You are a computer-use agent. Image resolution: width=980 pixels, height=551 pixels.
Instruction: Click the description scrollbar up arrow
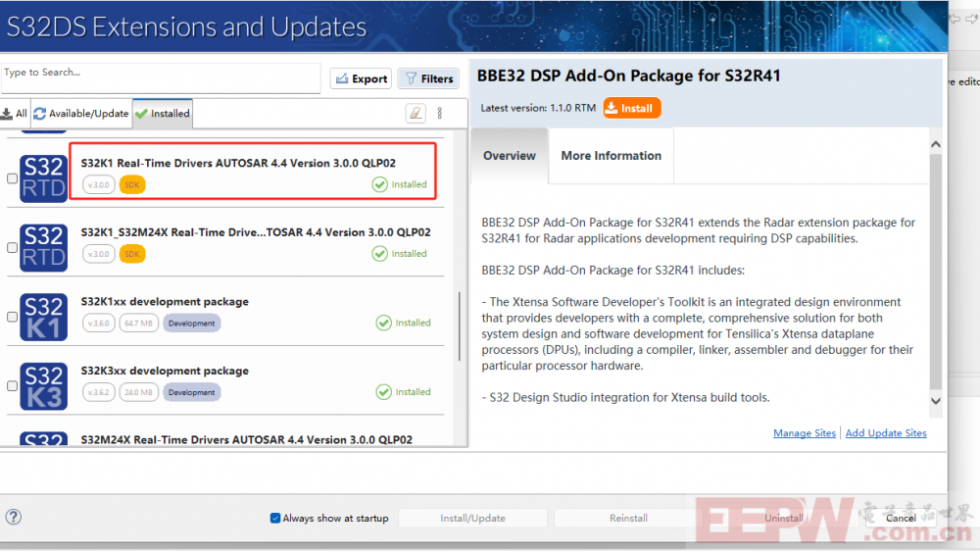click(x=936, y=144)
